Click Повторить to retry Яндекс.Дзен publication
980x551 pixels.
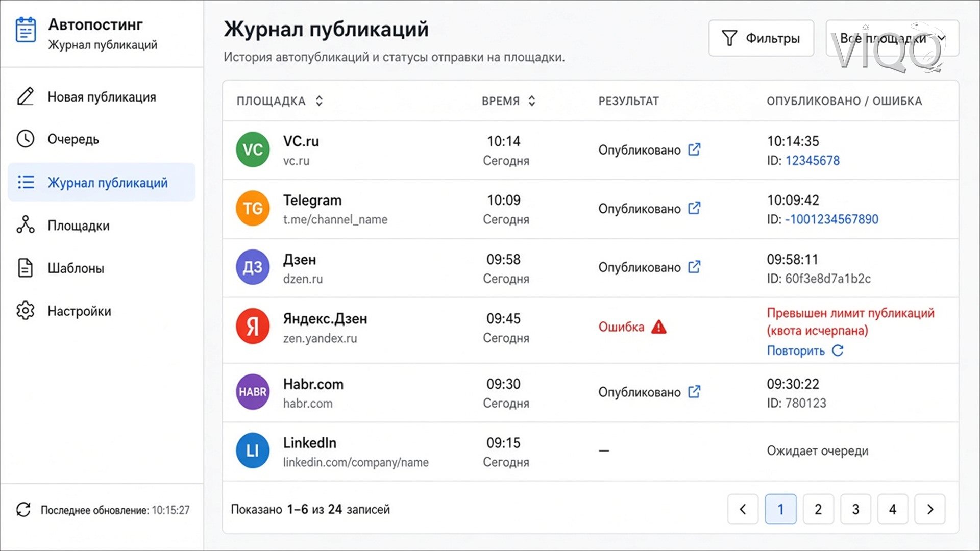click(805, 350)
